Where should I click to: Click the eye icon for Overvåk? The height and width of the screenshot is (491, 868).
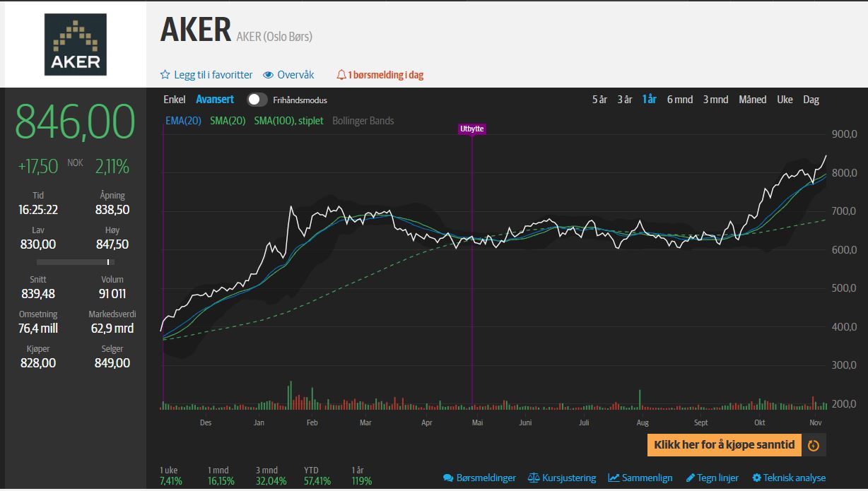click(x=269, y=75)
